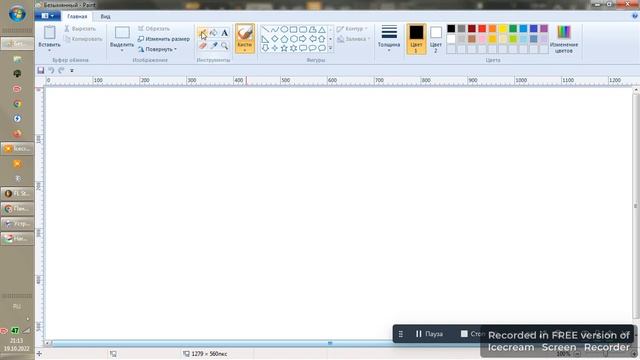Pick the Polygon shape
The width and height of the screenshot is (640, 360).
(312, 29)
